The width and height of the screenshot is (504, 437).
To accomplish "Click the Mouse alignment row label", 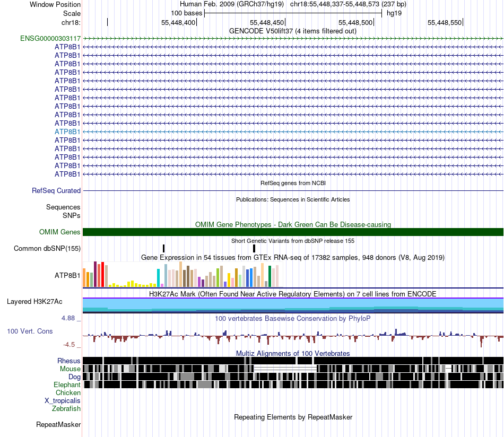I will (x=69, y=369).
